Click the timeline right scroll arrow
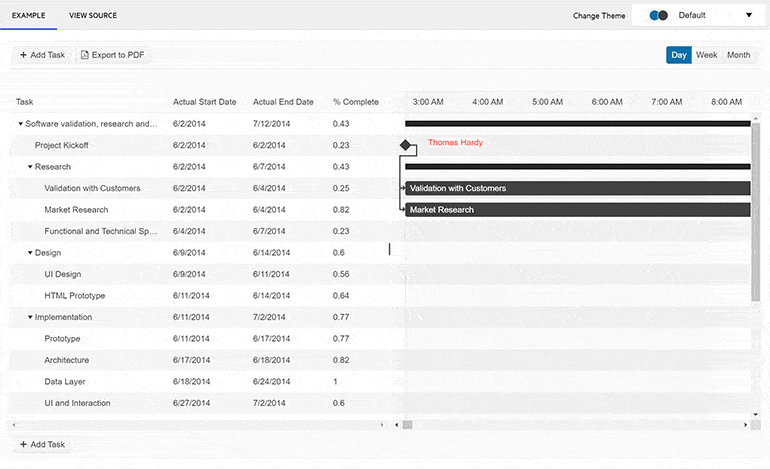 tap(745, 425)
